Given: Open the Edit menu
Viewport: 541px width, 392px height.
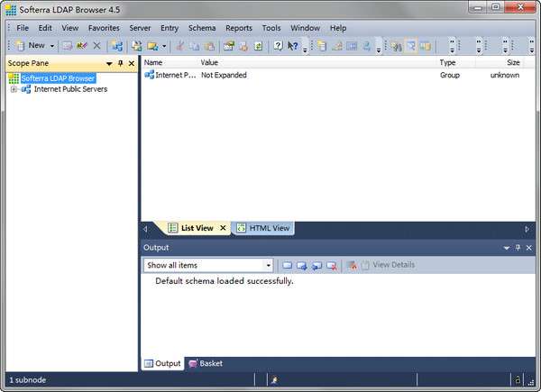Looking at the screenshot, I should 45,28.
